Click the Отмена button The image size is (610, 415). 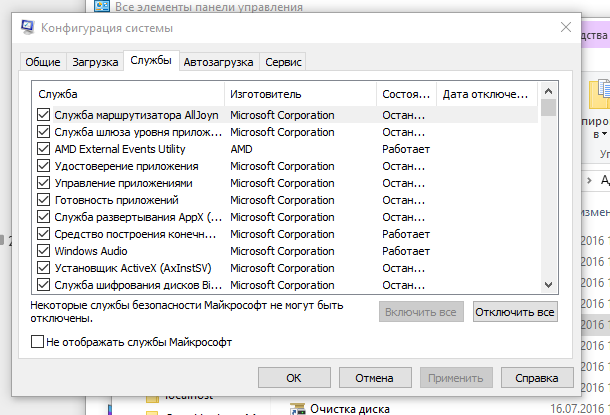[375, 378]
